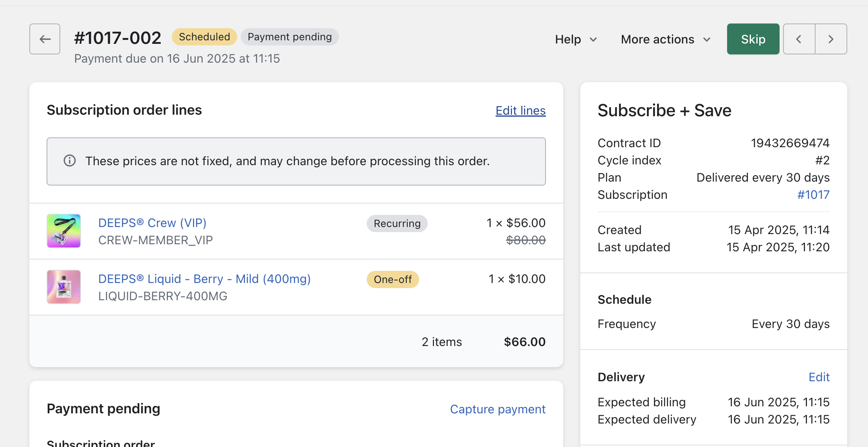The image size is (868, 447).
Task: Click the info icon in price notice
Action: (x=70, y=161)
